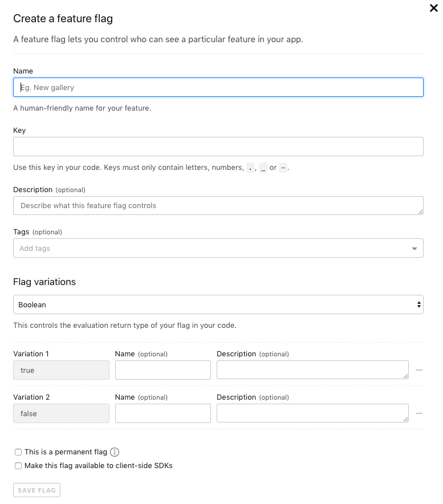Enable flag availability for client-side SDKs

click(18, 465)
